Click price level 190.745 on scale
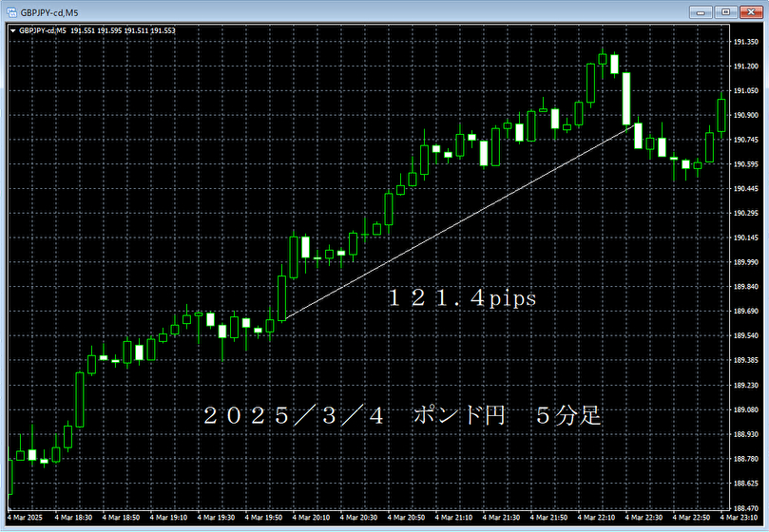769x532 pixels. click(x=746, y=140)
